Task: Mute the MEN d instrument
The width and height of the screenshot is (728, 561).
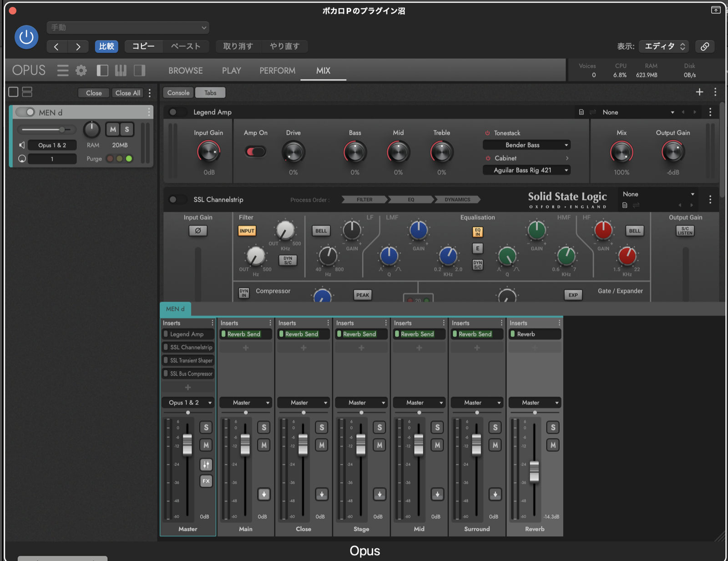Action: [113, 129]
